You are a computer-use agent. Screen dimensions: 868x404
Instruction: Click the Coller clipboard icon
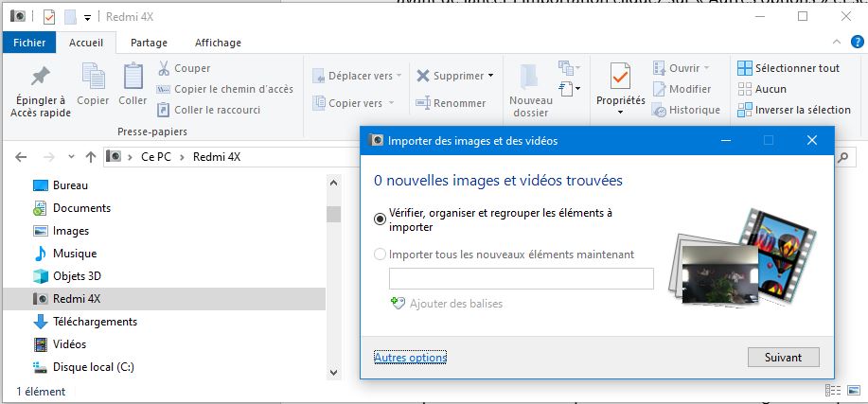pyautogui.click(x=133, y=76)
